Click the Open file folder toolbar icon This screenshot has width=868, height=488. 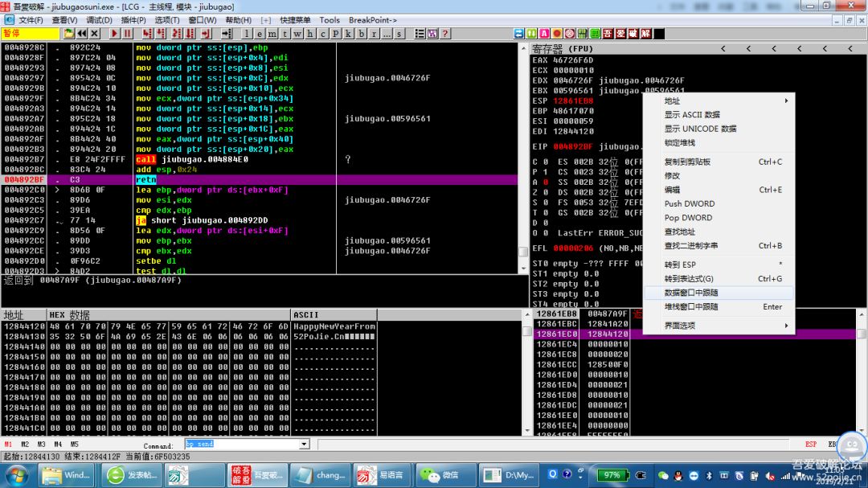[69, 34]
